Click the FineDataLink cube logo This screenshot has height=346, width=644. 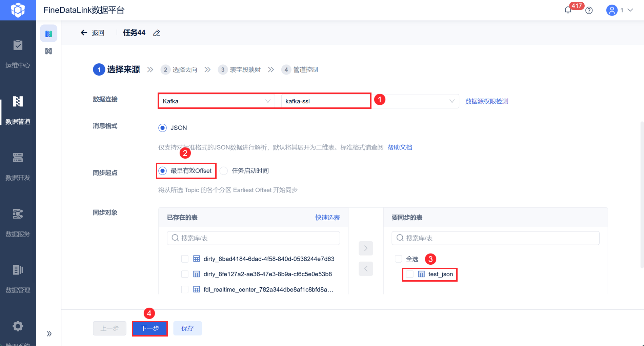tap(18, 10)
